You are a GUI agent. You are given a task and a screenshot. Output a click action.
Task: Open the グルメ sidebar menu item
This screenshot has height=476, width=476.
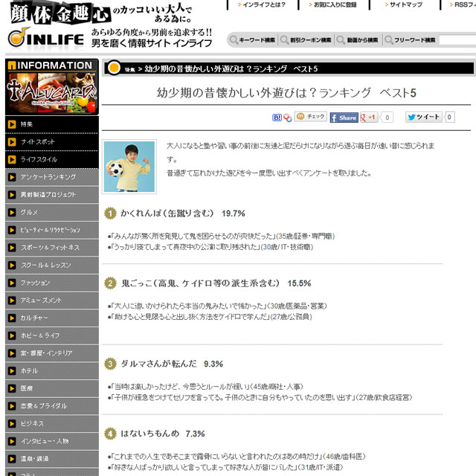tap(51, 212)
